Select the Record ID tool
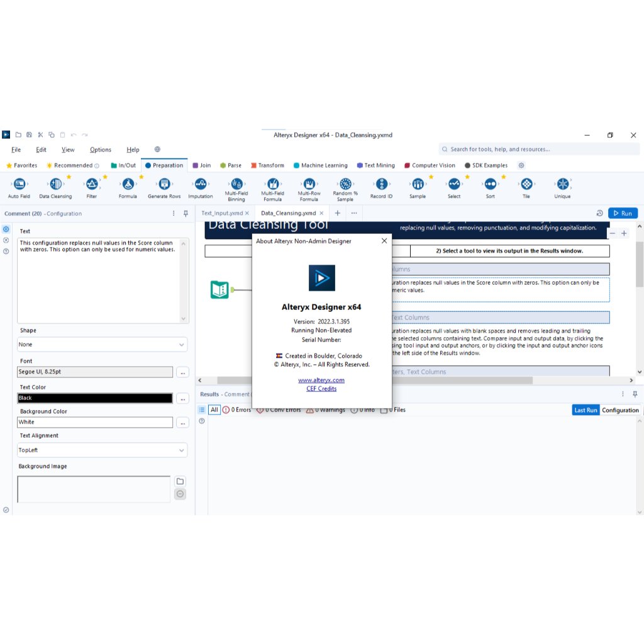The width and height of the screenshot is (644, 644). [382, 189]
